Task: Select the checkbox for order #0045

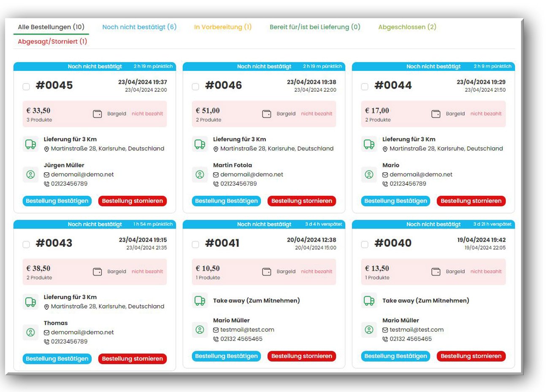Action: [x=26, y=87]
